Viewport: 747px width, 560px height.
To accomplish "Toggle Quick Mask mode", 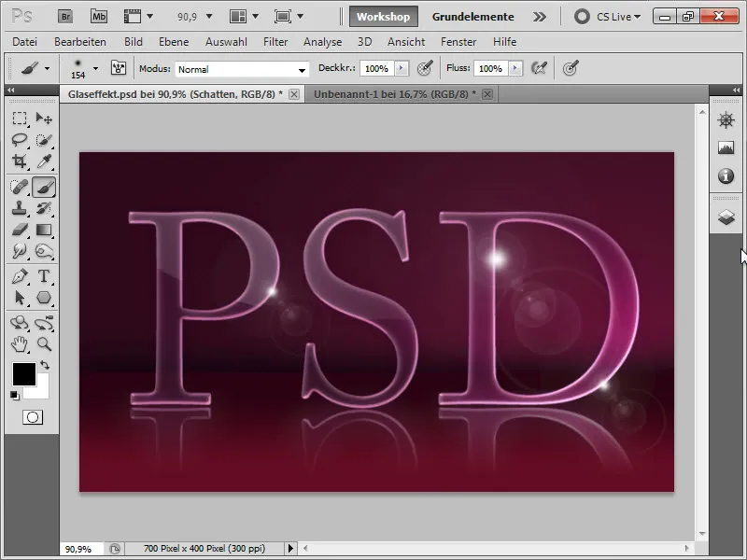I will point(33,417).
